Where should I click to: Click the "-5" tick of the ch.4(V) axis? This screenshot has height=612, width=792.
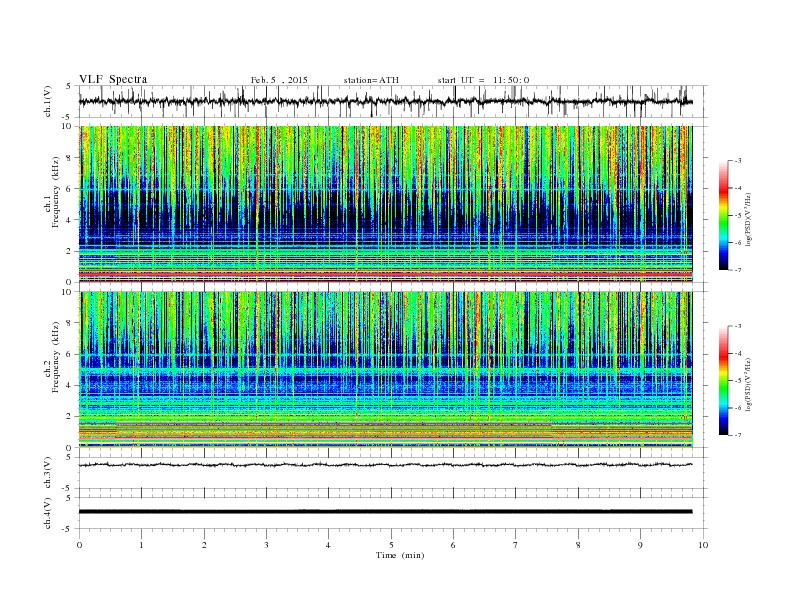point(68,529)
